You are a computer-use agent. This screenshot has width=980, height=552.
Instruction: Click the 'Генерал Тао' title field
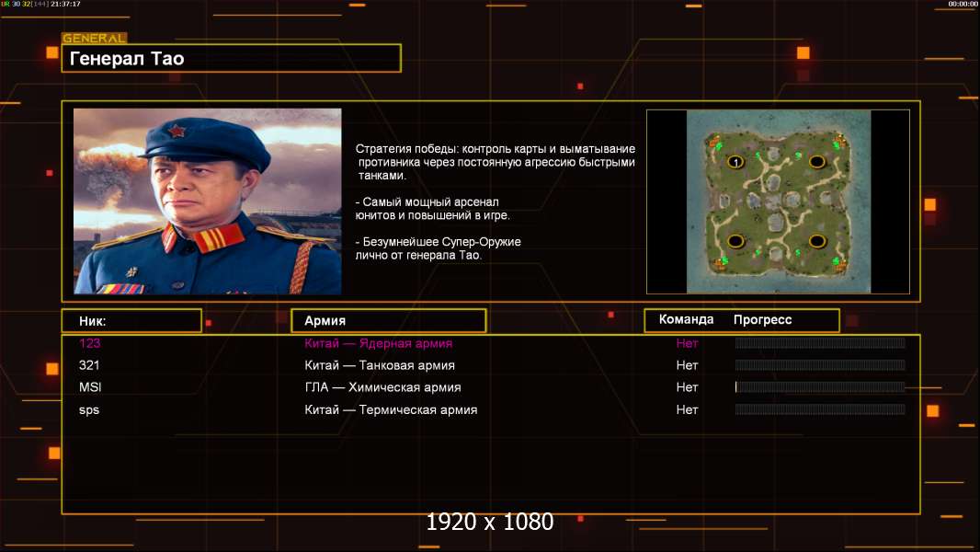coord(232,58)
